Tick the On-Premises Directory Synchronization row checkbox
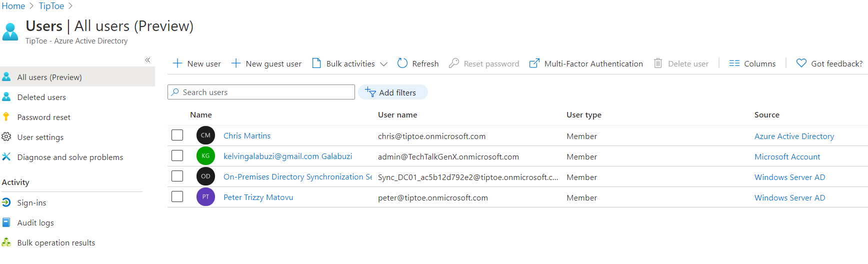 click(177, 176)
